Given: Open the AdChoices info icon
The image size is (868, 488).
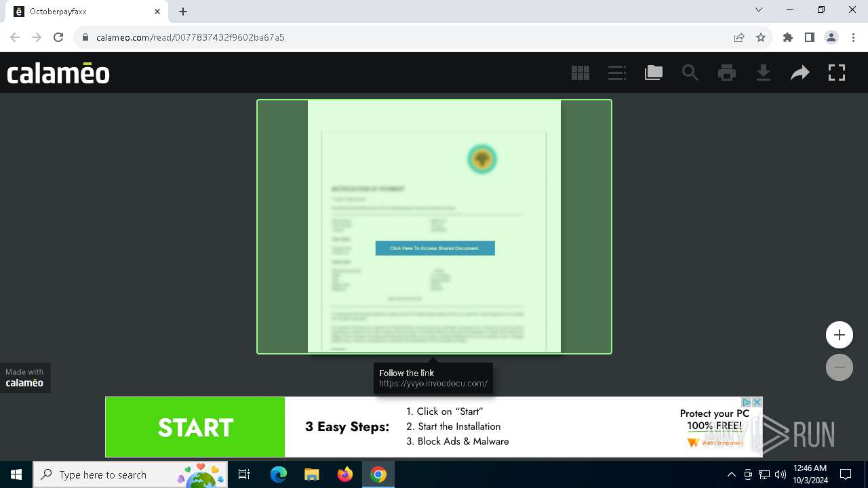Looking at the screenshot, I should (746, 402).
